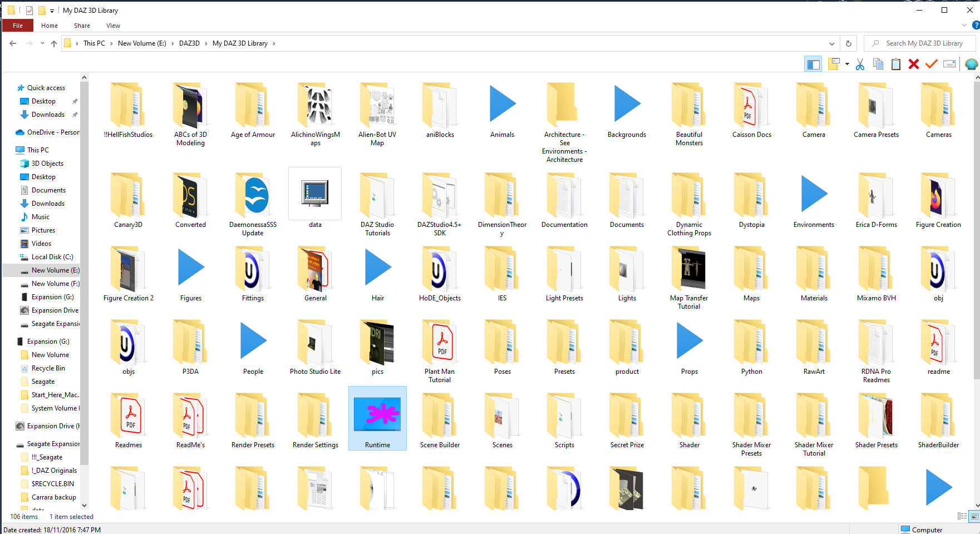Open the Environments folder
The height and width of the screenshot is (534, 980).
[x=814, y=201]
